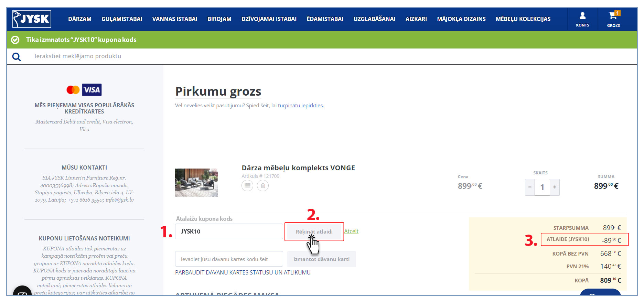Image resolution: width=644 pixels, height=302 pixels.
Task: Decrease quantity with minus button
Action: click(530, 187)
